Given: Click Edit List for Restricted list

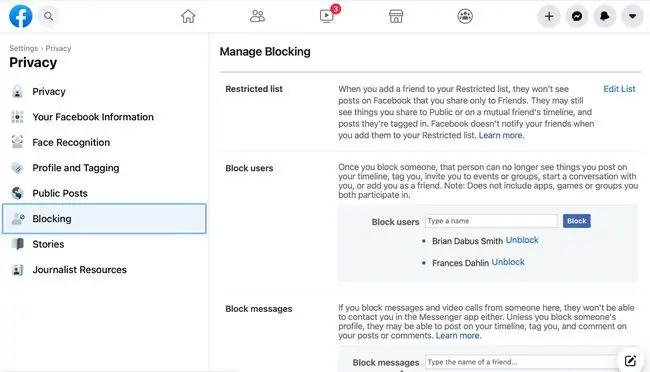Looking at the screenshot, I should (619, 89).
